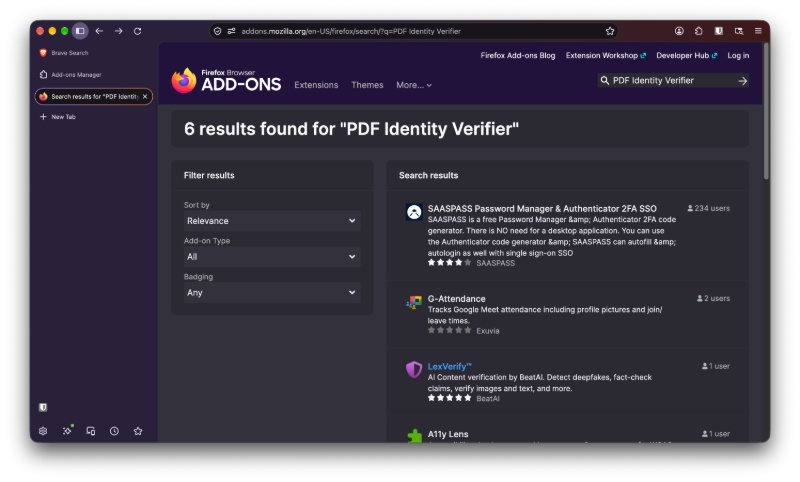Click LexVerify five-star rating
This screenshot has height=482, width=800.
coord(449,398)
